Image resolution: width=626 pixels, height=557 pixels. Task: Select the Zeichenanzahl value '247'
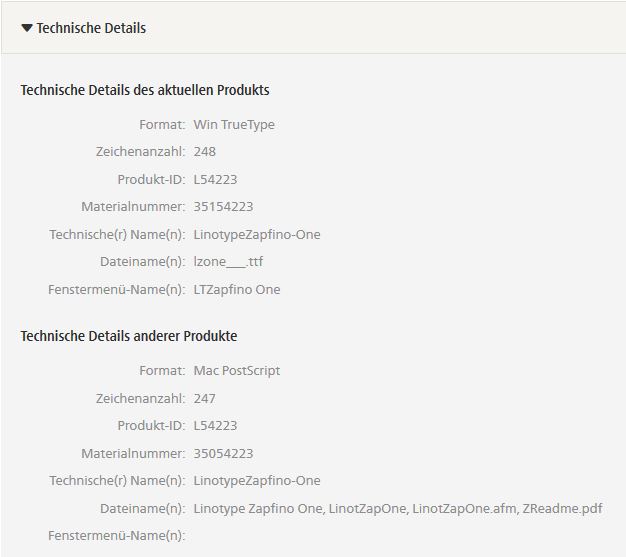pos(204,398)
